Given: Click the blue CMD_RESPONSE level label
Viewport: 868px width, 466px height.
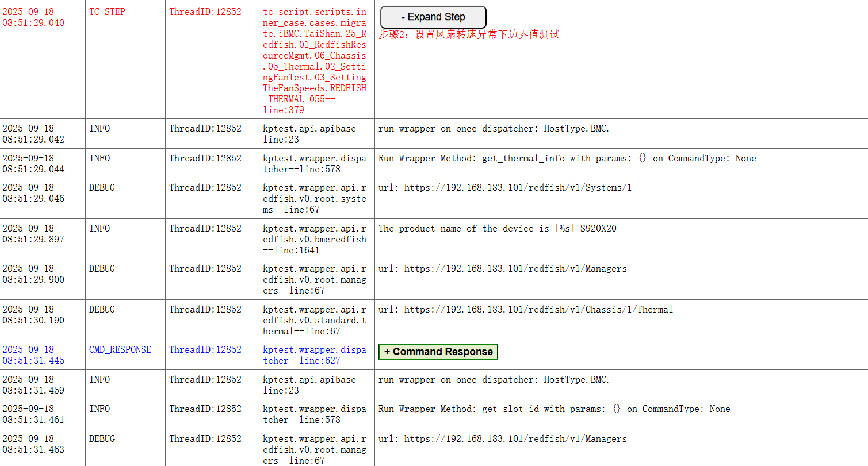Looking at the screenshot, I should tap(120, 350).
